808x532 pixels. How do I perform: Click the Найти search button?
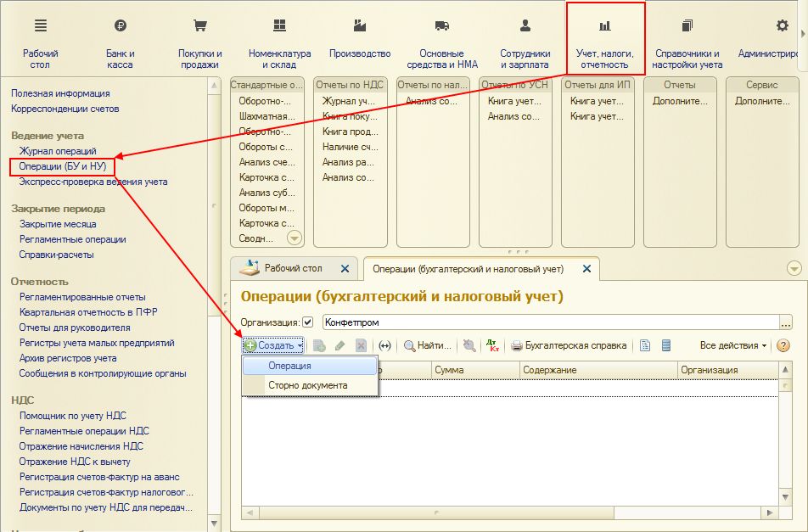click(x=428, y=345)
